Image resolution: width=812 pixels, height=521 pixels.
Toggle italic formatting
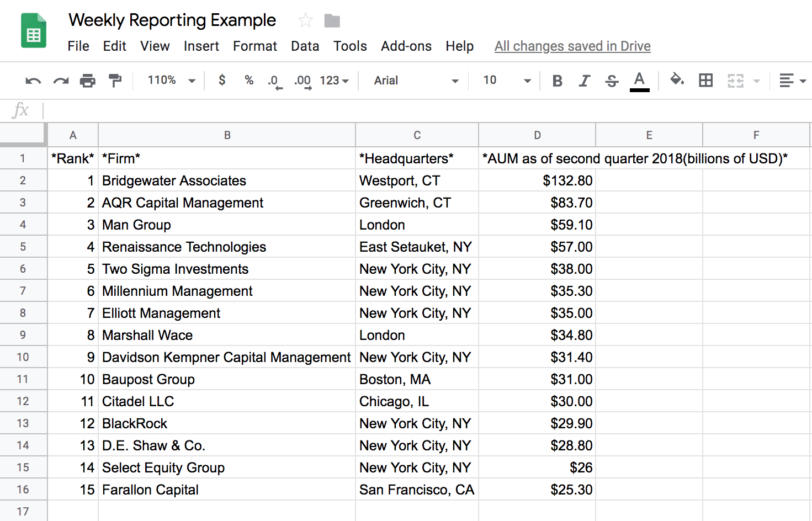584,80
